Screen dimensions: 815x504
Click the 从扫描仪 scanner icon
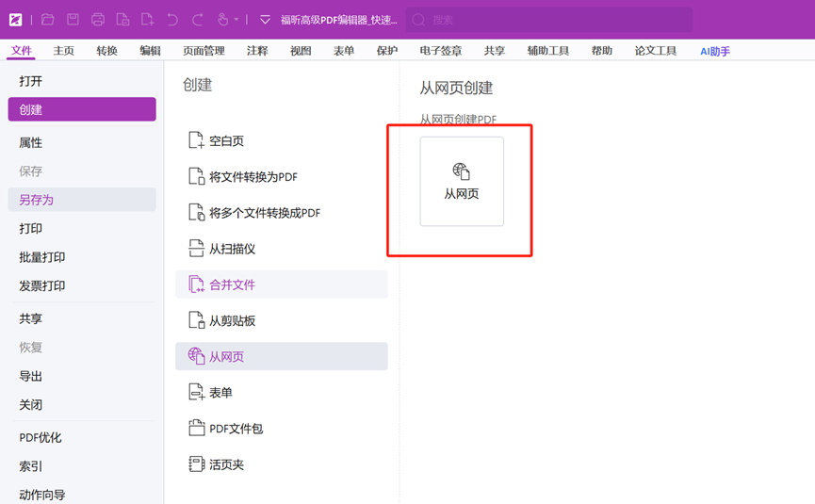pos(196,249)
